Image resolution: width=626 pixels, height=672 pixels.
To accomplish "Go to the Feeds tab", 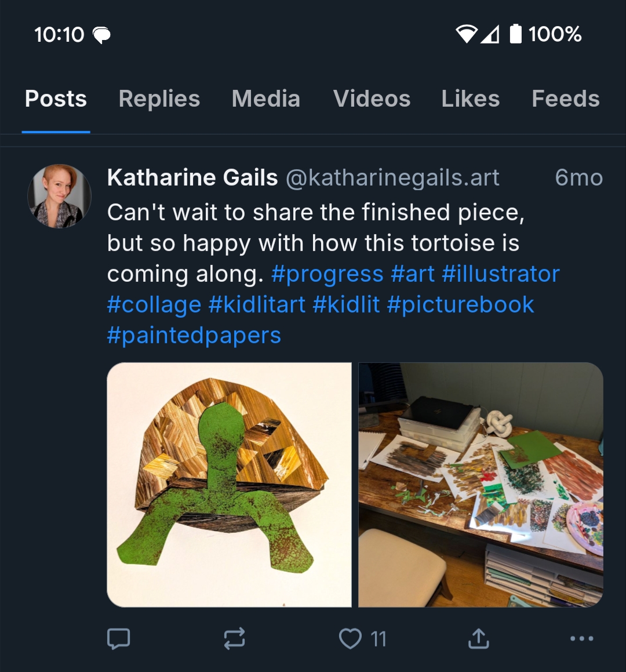I will 565,99.
